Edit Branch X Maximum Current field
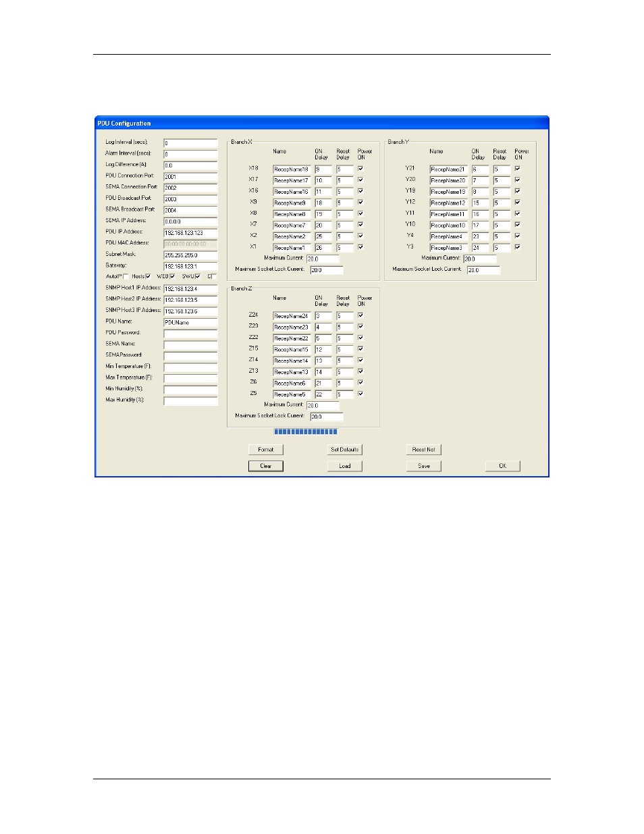The image size is (644, 834). point(323,259)
